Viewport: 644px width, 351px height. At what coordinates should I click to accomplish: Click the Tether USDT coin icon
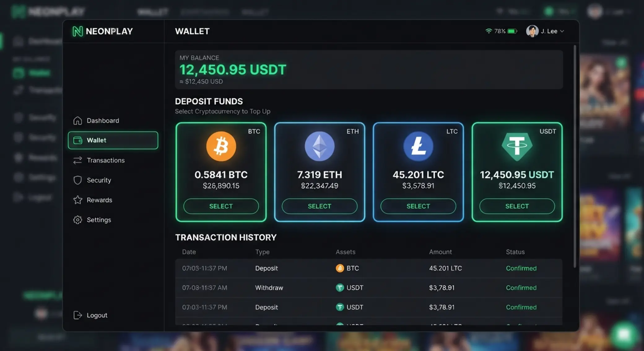[517, 146]
